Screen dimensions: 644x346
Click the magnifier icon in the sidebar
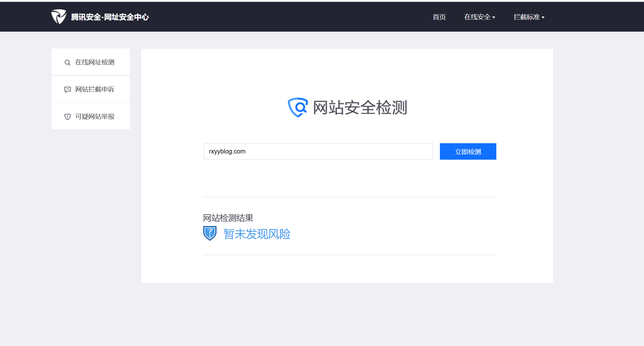pos(67,63)
